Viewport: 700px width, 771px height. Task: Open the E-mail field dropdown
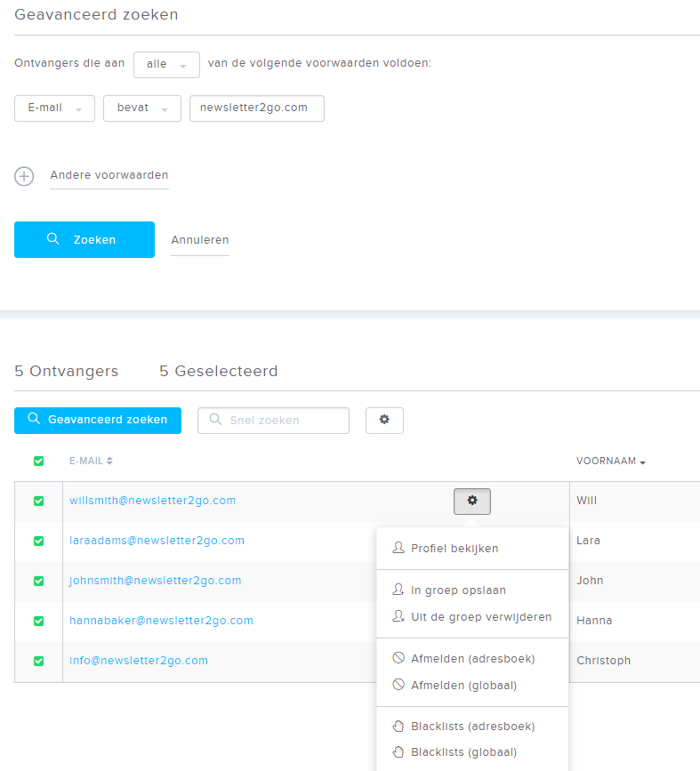click(54, 108)
